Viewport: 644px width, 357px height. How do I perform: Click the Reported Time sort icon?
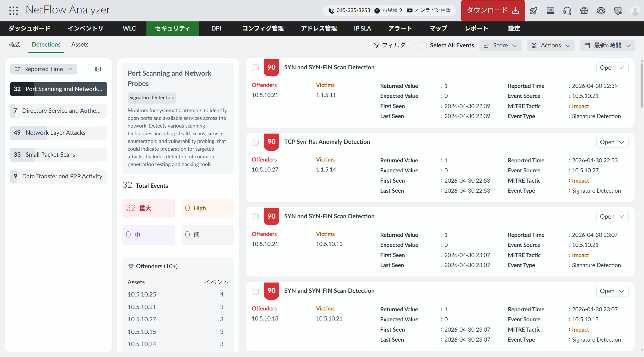click(x=17, y=69)
